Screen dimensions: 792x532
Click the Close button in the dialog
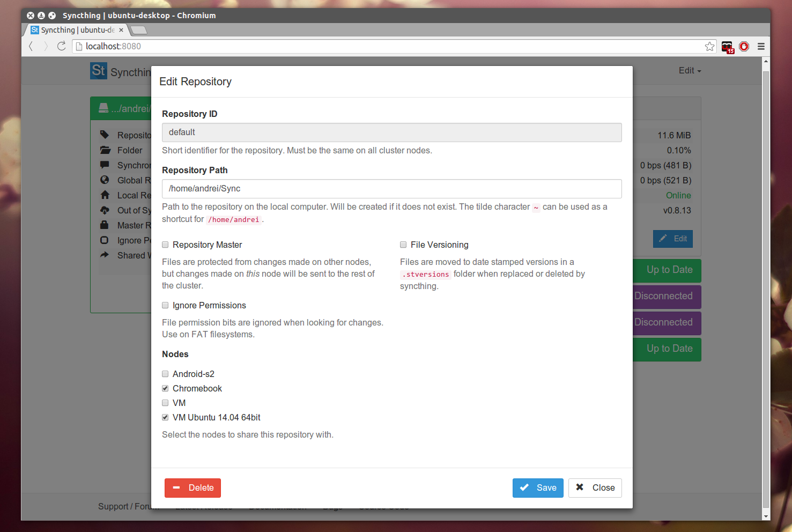pos(595,487)
